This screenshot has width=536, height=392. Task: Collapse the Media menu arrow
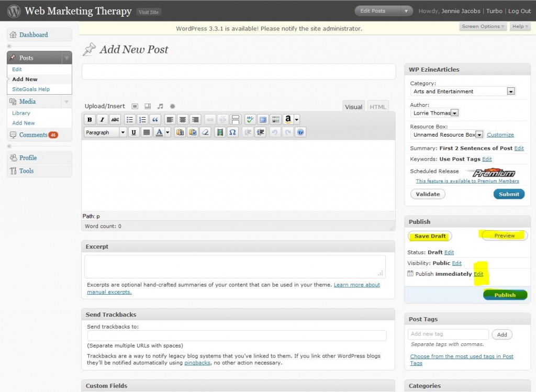coord(66,102)
